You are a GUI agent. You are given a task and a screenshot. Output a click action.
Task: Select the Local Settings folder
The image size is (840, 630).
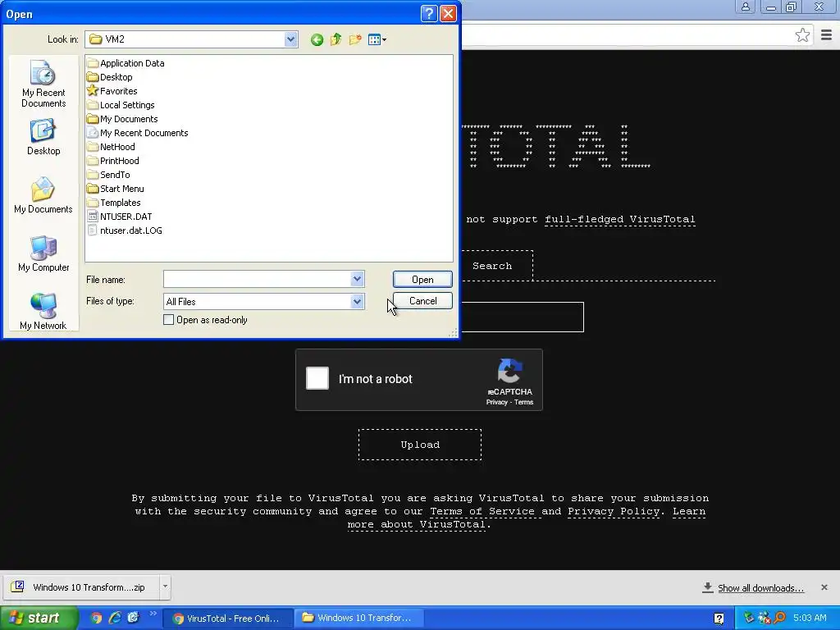click(121, 105)
